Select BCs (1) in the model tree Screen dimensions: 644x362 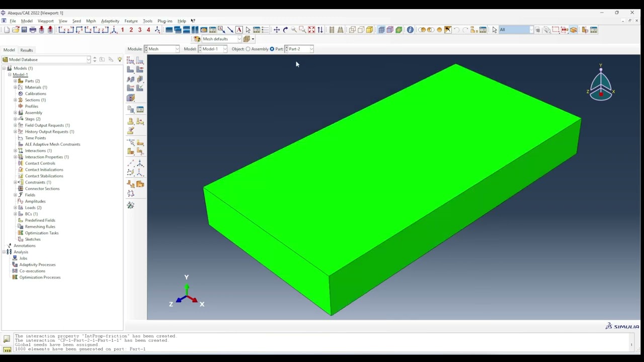coord(31,214)
